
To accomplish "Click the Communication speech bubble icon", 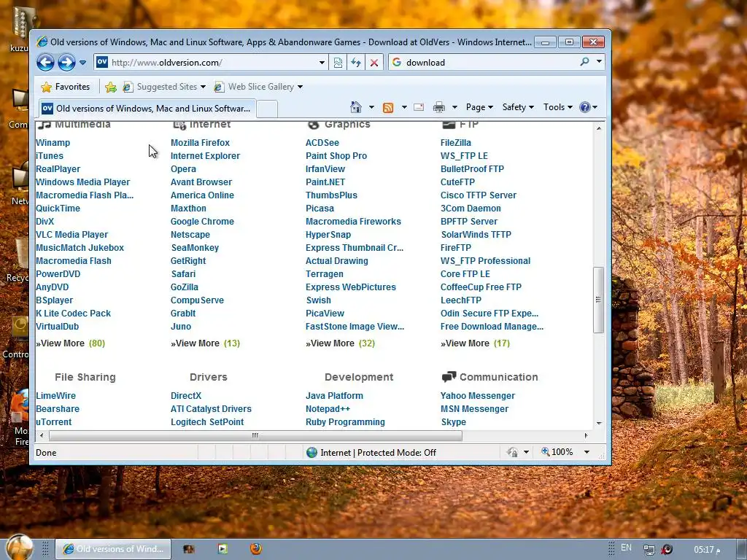I will 449,377.
